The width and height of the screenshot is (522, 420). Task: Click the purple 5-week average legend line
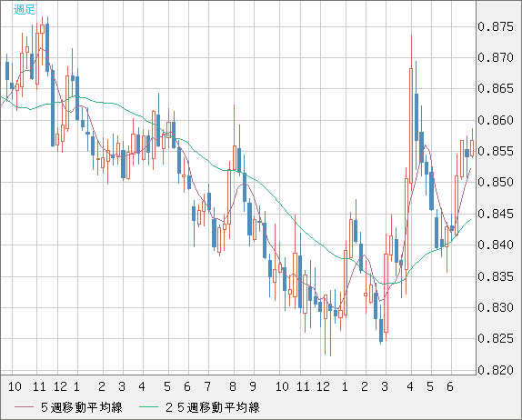click(x=25, y=407)
